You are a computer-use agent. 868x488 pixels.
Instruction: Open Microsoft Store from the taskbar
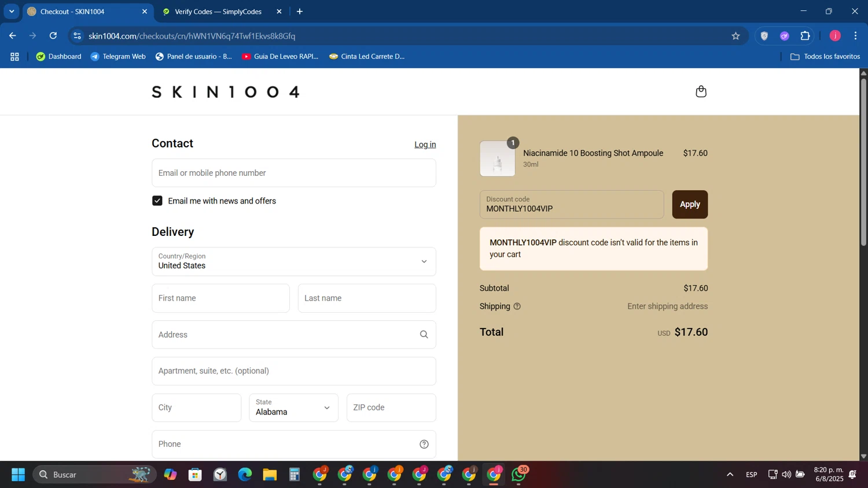(x=195, y=475)
